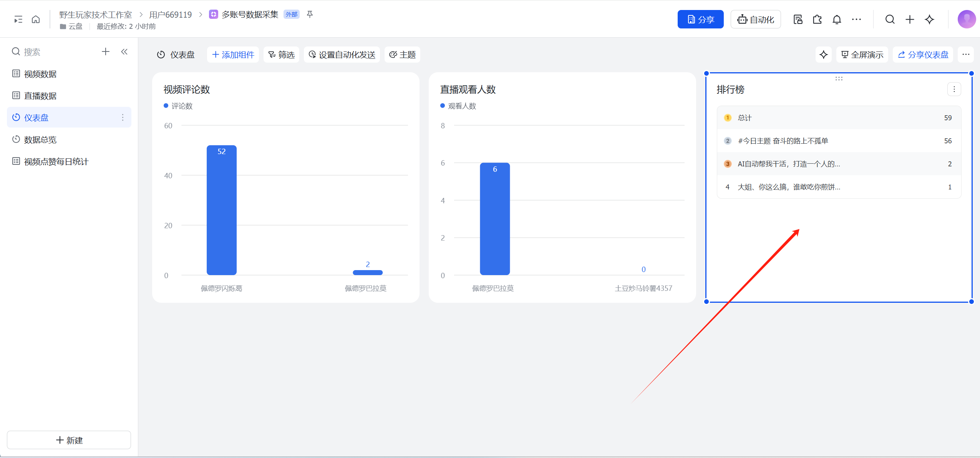Click 添加组件 to add widget

233,55
